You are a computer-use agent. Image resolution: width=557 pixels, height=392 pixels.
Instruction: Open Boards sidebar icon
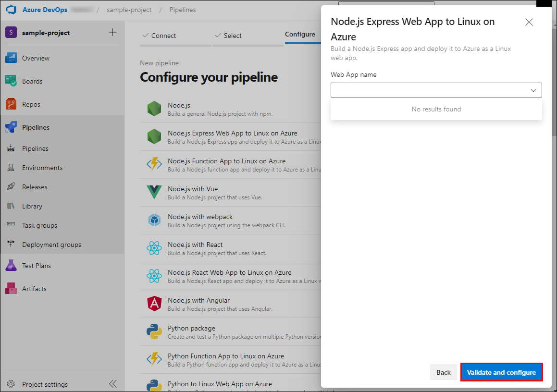(11, 81)
